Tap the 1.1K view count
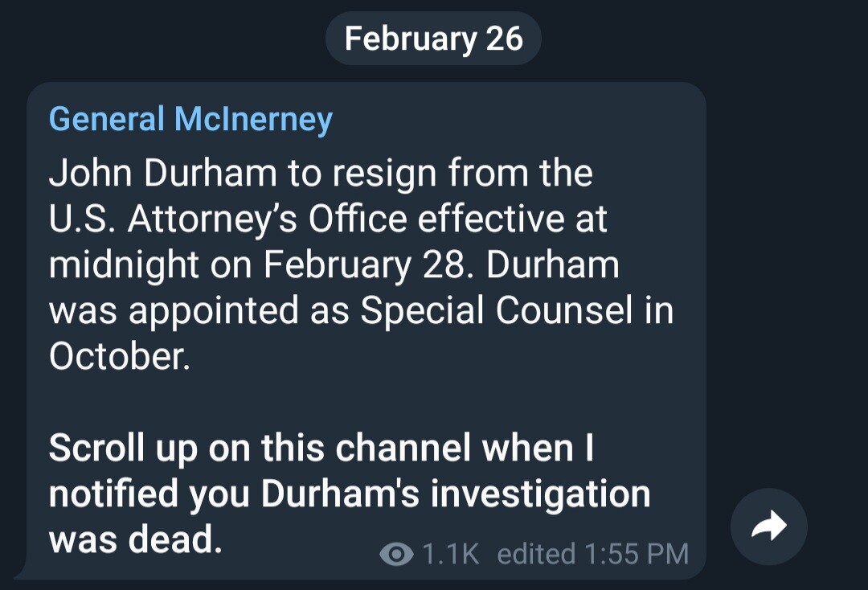Image resolution: width=868 pixels, height=590 pixels. [x=450, y=554]
